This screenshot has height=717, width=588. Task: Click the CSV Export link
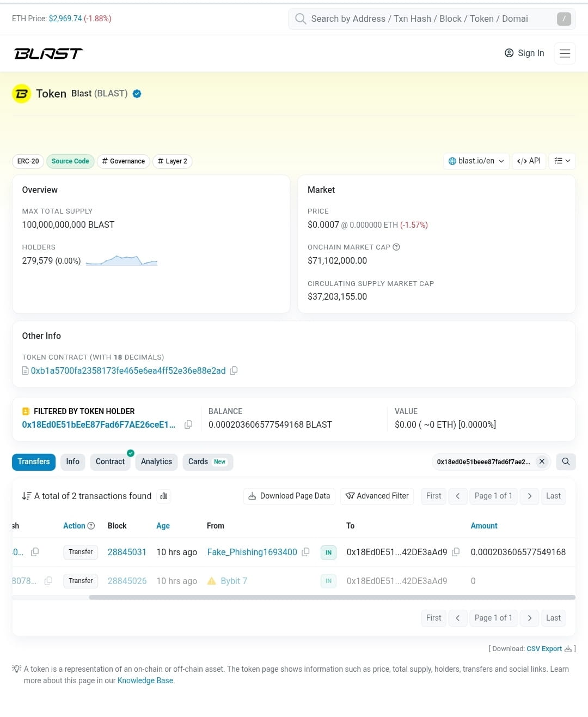[544, 649]
